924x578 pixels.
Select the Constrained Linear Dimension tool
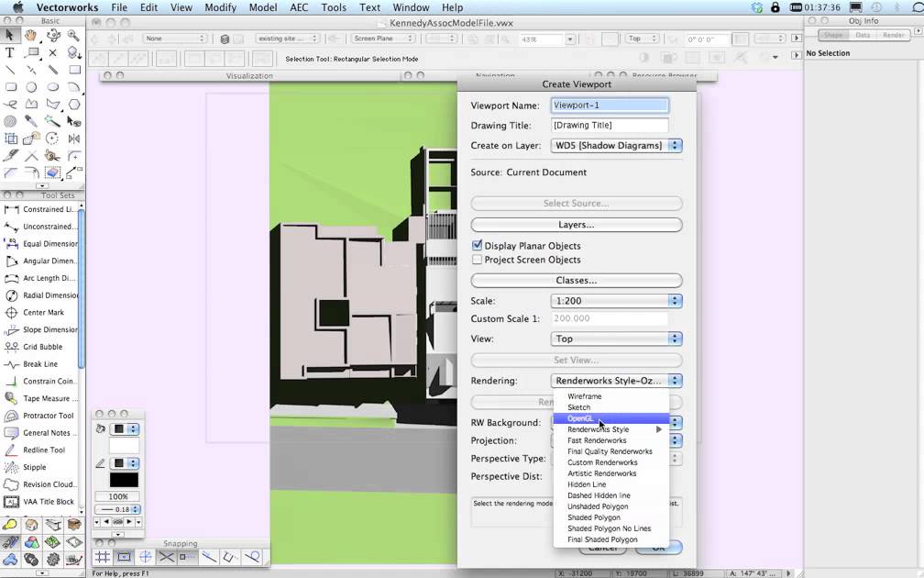[40, 209]
